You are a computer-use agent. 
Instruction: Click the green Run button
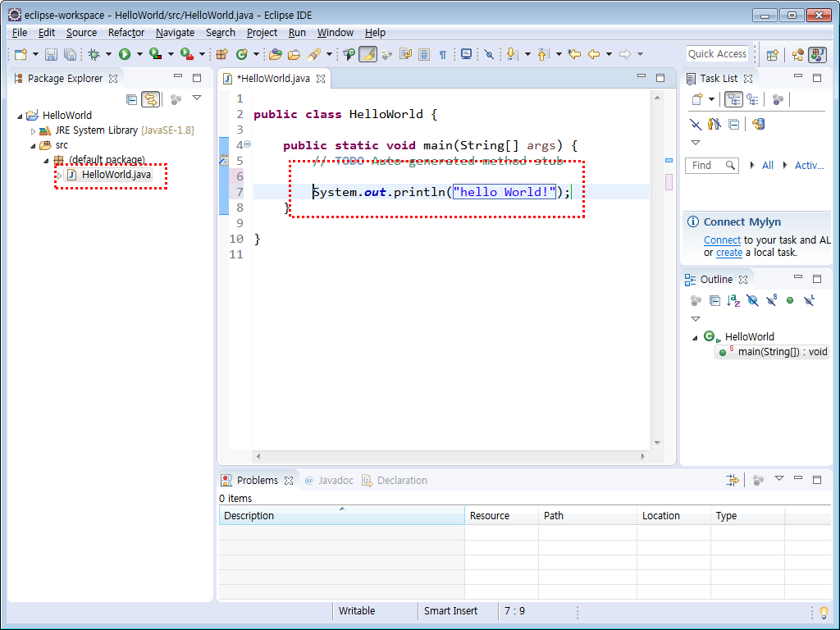pos(125,54)
